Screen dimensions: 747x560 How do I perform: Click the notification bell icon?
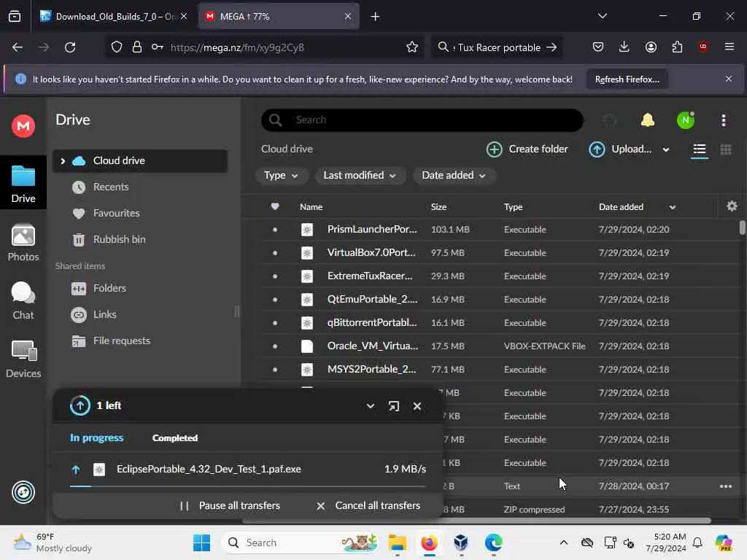[x=648, y=120]
